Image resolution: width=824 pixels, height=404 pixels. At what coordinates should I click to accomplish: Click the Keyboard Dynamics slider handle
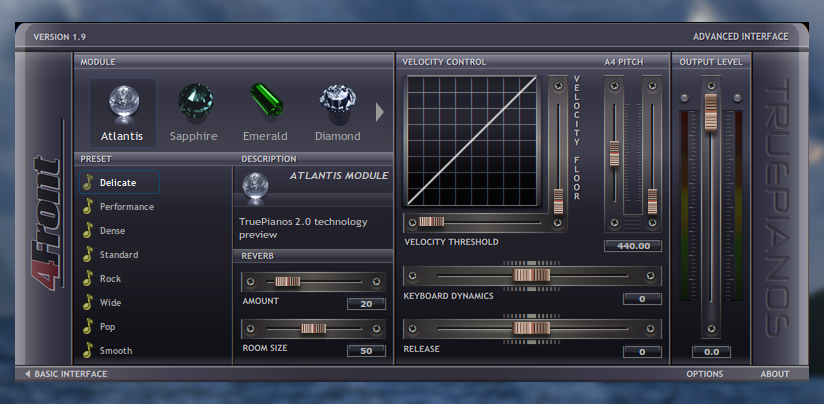(x=532, y=275)
